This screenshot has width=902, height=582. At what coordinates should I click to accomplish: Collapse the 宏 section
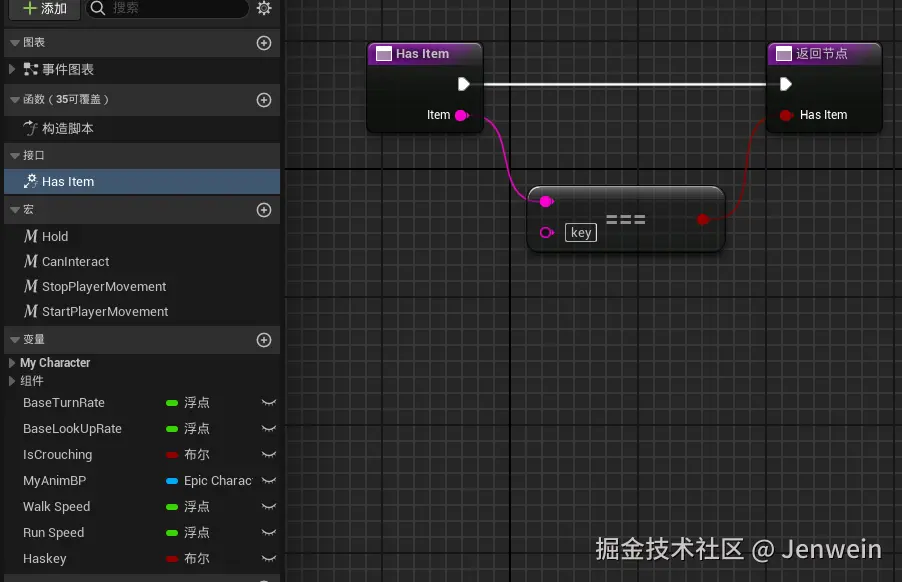pyautogui.click(x=15, y=210)
